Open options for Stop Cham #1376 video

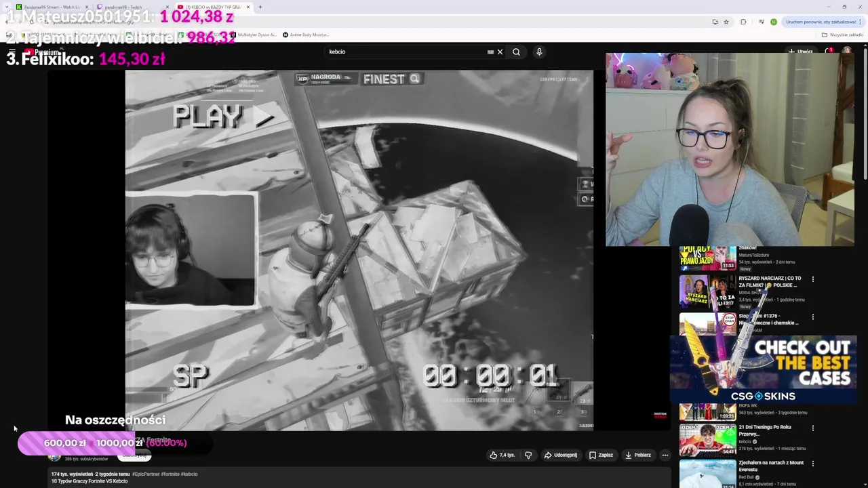(813, 317)
